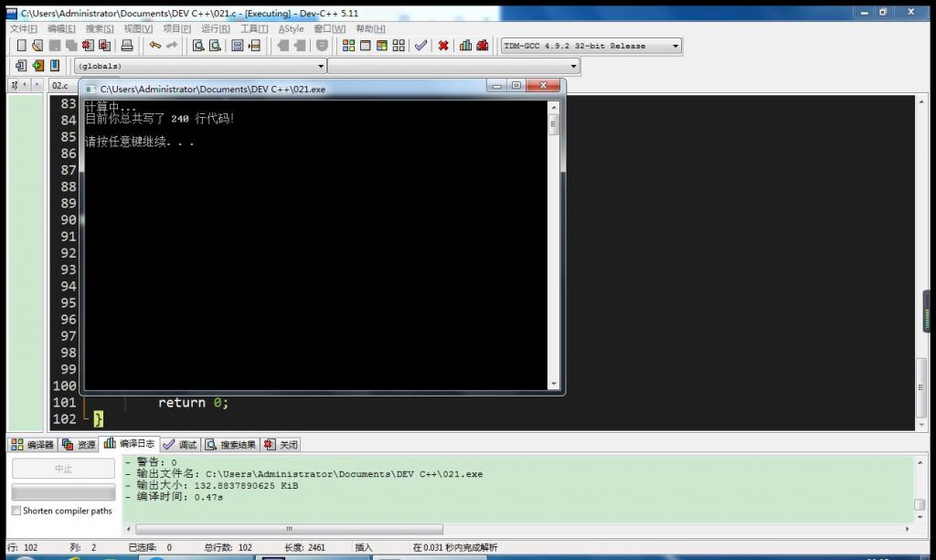Screen dimensions: 936x560
Task: Open the 运行[R] menu
Action: (215, 28)
